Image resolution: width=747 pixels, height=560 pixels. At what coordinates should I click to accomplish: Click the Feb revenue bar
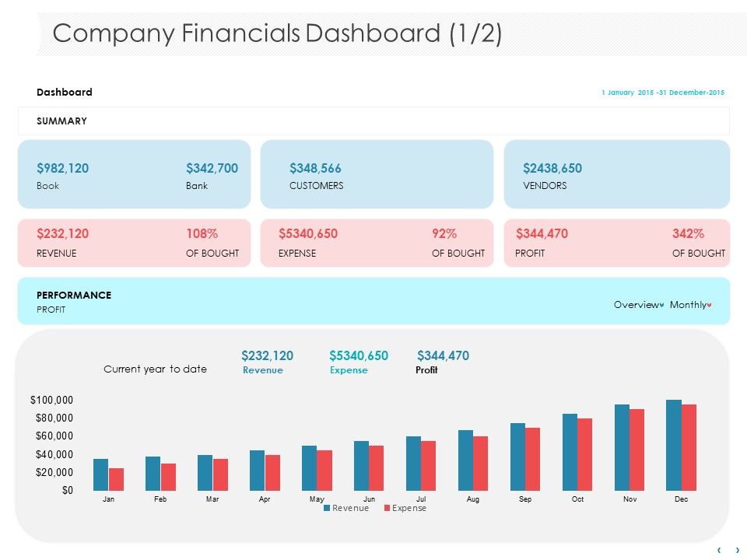point(153,474)
